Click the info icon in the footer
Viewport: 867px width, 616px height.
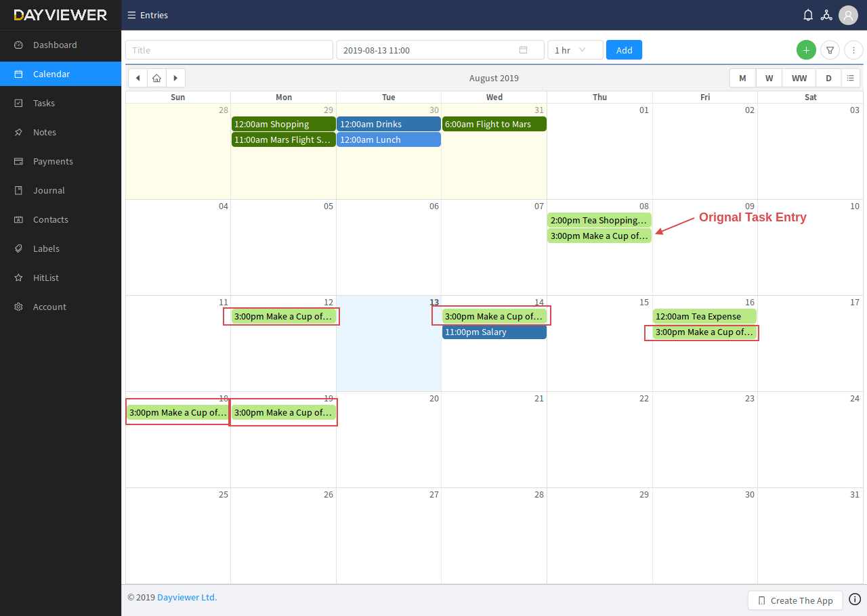click(855, 599)
